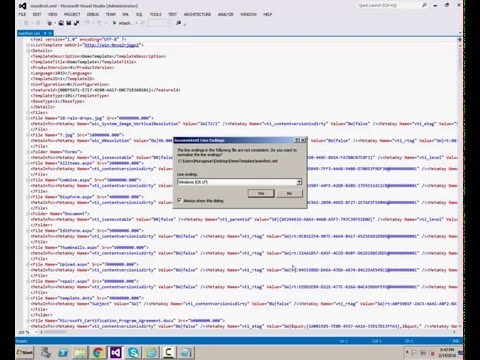Screen dimensions: 480x360
Task: Open the Attach button dropdown arrow
Action: (137, 23)
